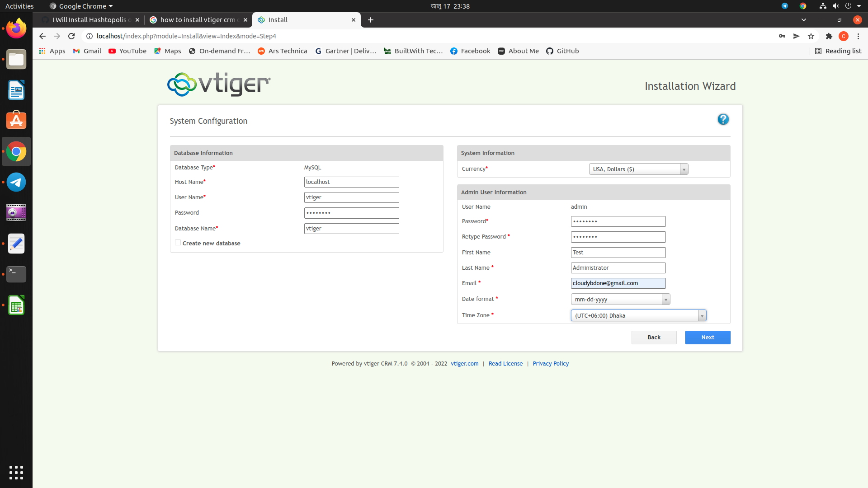This screenshot has height=488, width=868.
Task: Open the Gmail bookmark
Action: click(87, 51)
